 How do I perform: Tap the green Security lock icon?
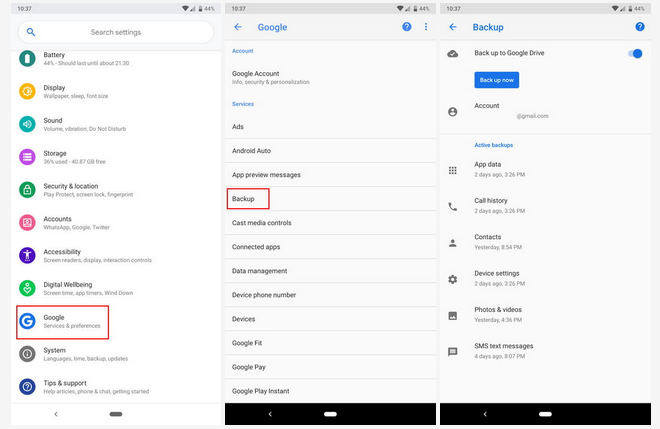[x=27, y=190]
